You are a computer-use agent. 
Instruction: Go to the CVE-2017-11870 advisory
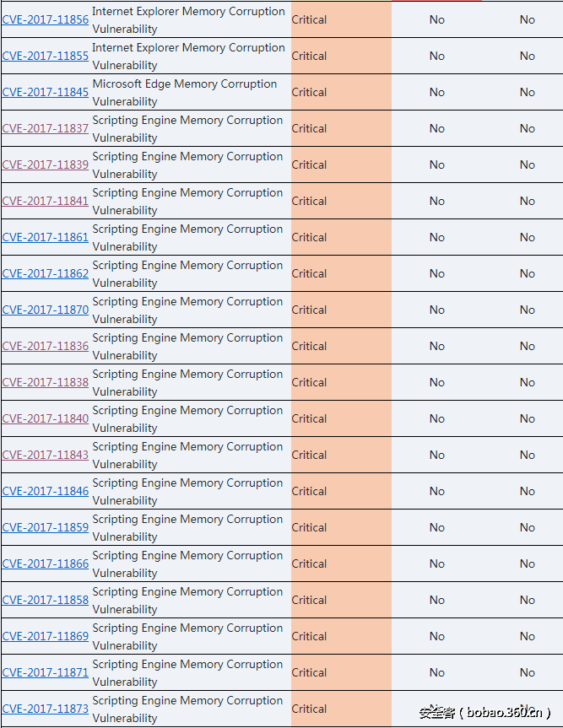coord(45,310)
